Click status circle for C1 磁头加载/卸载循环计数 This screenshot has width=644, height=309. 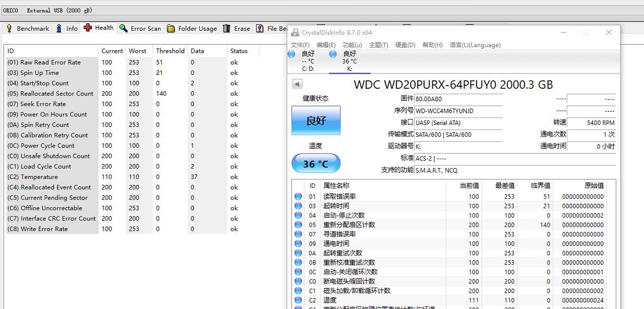coord(298,290)
